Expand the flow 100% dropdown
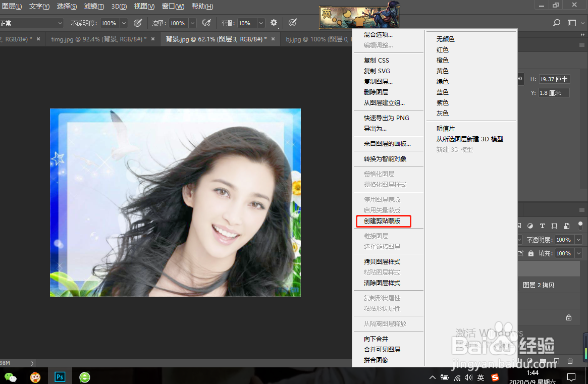The width and height of the screenshot is (588, 384). [x=192, y=23]
